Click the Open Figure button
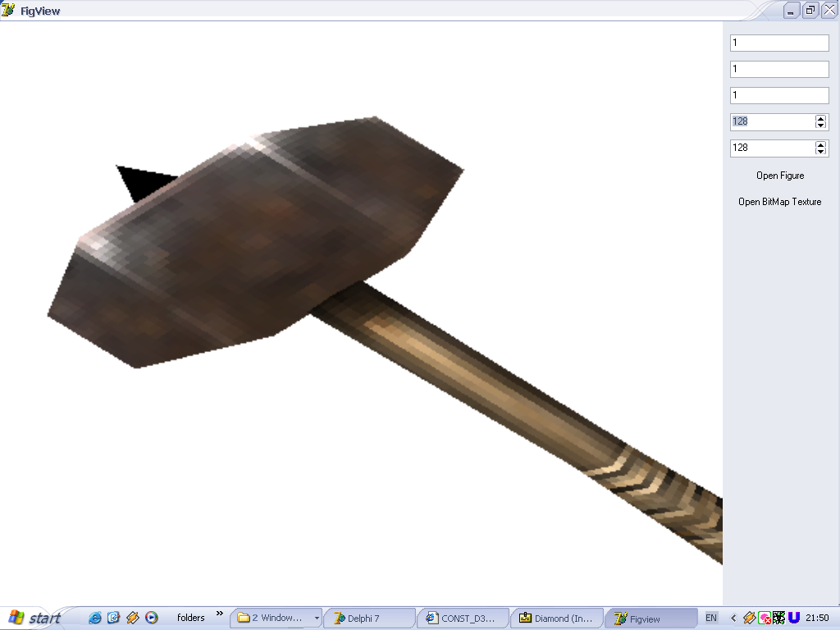The height and width of the screenshot is (630, 840). (x=780, y=176)
